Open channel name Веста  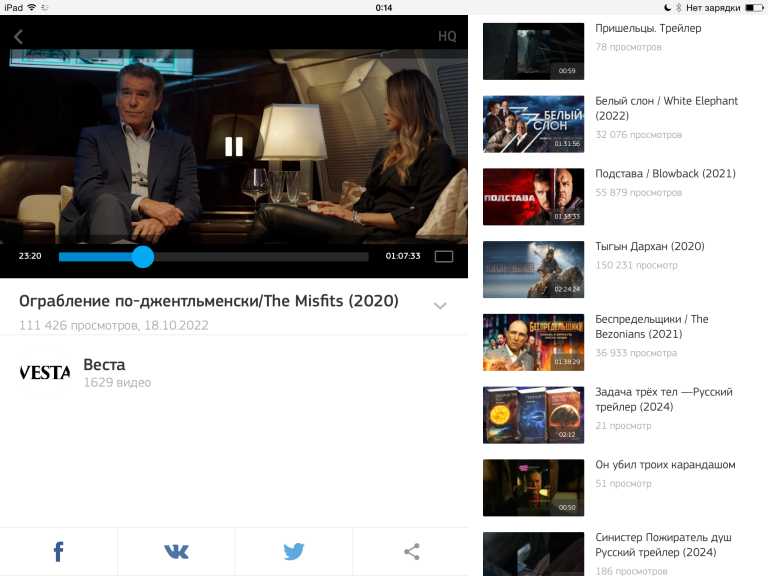click(104, 365)
